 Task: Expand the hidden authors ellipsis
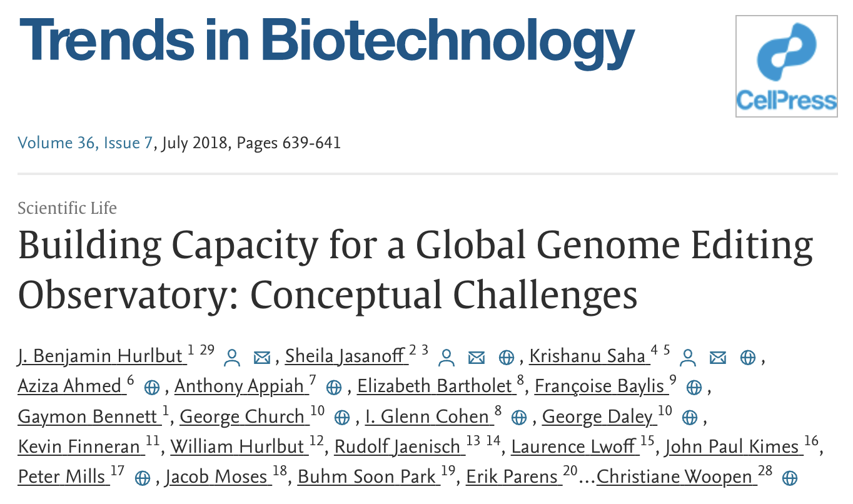pos(587,478)
